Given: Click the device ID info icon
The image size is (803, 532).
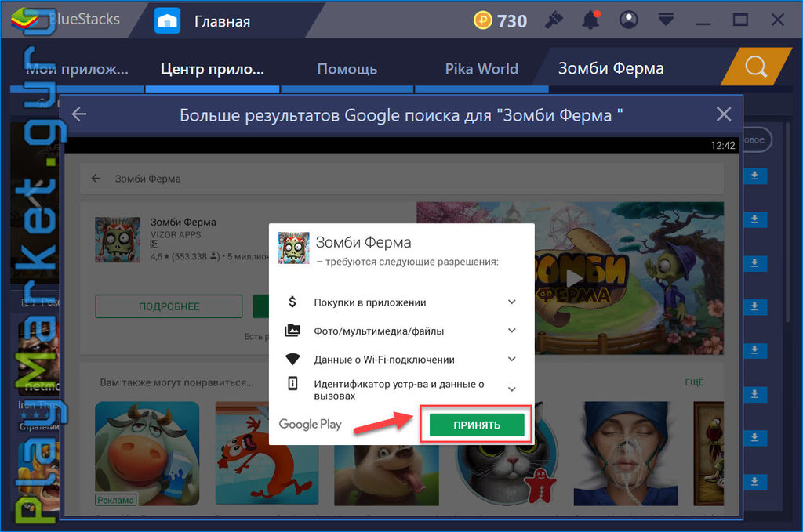Looking at the screenshot, I should (x=292, y=383).
